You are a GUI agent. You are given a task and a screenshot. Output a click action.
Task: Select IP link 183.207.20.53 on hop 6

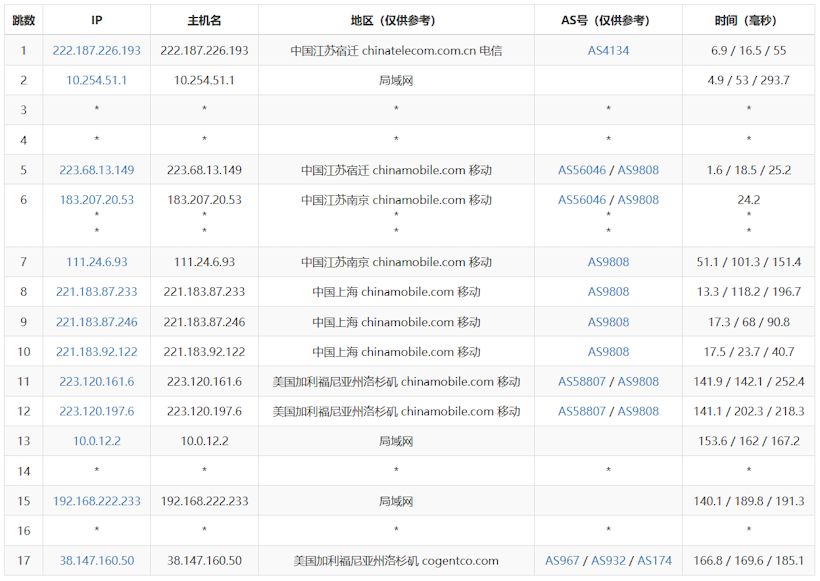95,199
